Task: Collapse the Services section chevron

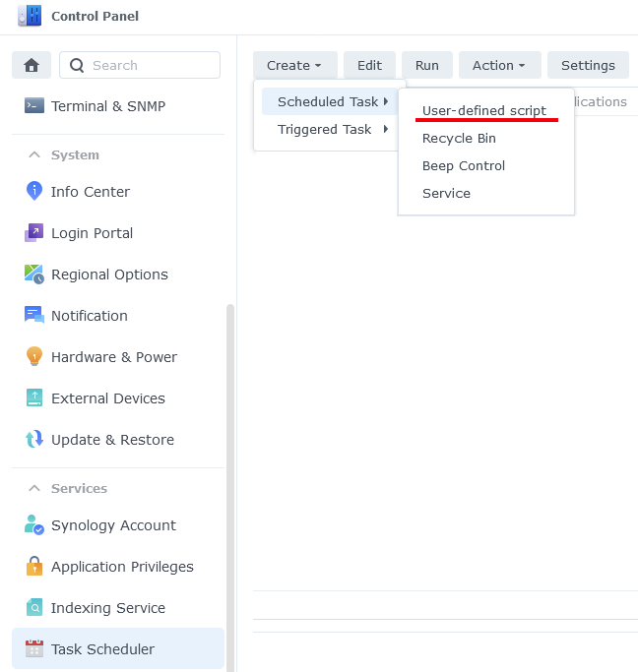Action: point(34,489)
